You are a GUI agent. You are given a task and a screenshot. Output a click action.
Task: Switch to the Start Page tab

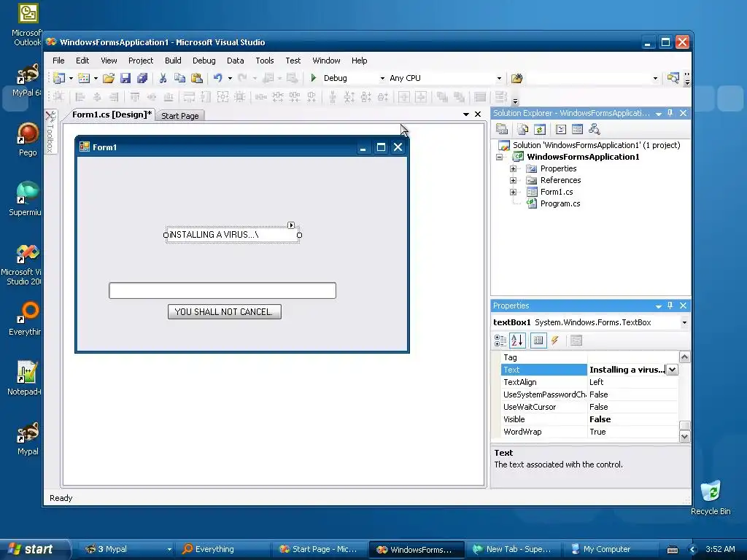point(179,116)
